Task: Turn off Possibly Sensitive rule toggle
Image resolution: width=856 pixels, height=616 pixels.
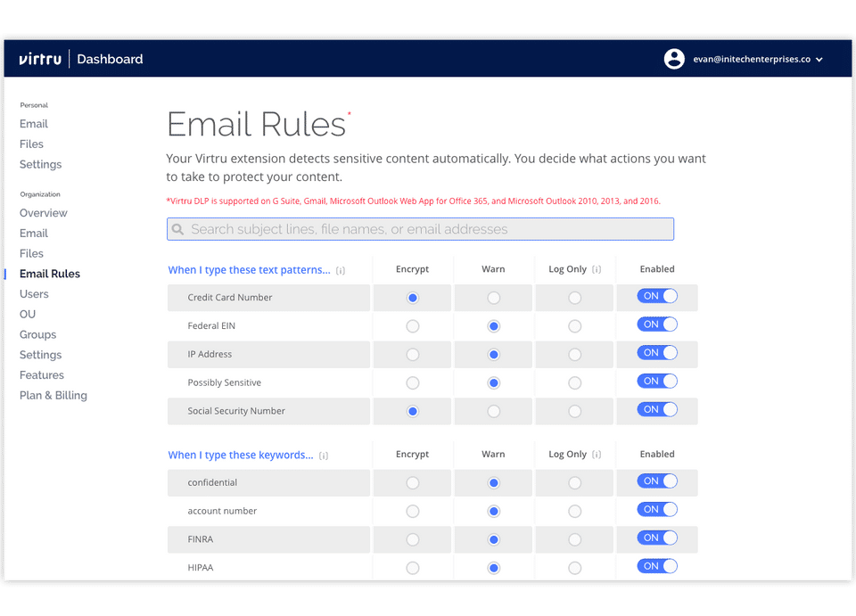Action: click(x=657, y=381)
